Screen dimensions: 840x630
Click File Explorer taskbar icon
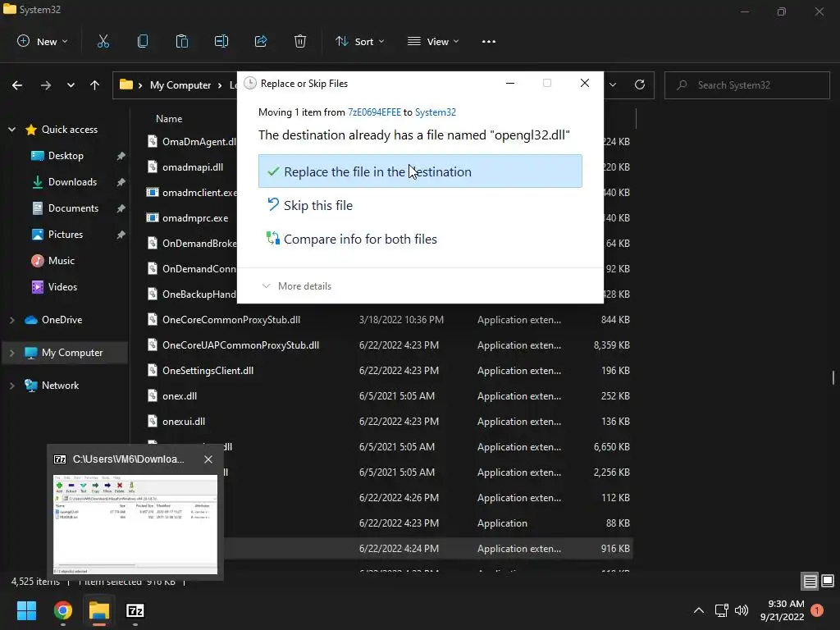coord(99,610)
